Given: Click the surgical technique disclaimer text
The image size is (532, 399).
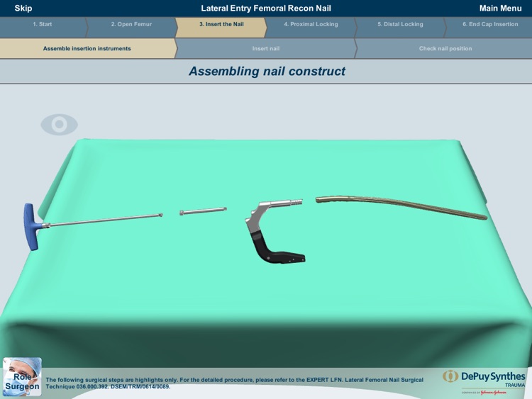Looking at the screenshot, I should coord(235,383).
